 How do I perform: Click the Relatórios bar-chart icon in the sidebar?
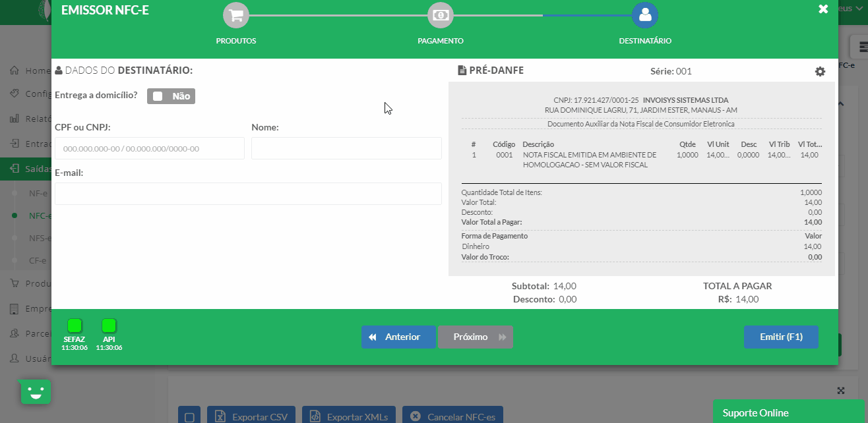(15, 119)
